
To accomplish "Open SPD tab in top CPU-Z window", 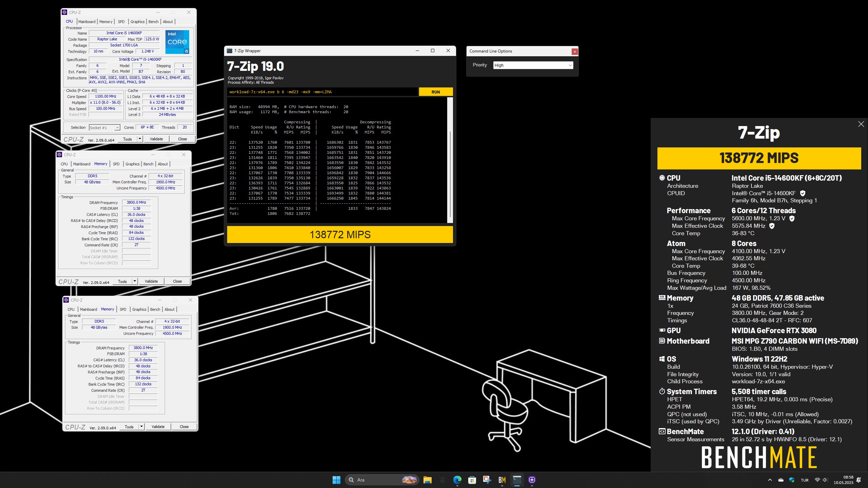I will click(x=121, y=22).
